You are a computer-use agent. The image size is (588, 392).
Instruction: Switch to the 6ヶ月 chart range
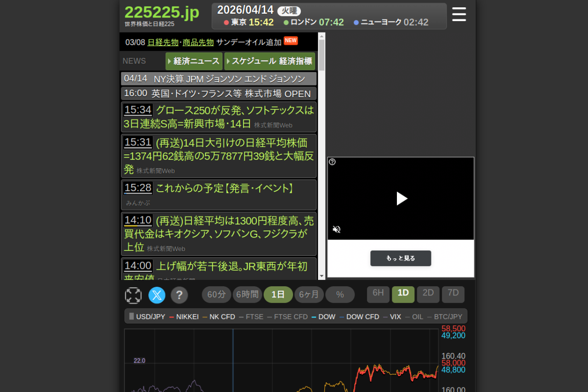click(x=309, y=295)
